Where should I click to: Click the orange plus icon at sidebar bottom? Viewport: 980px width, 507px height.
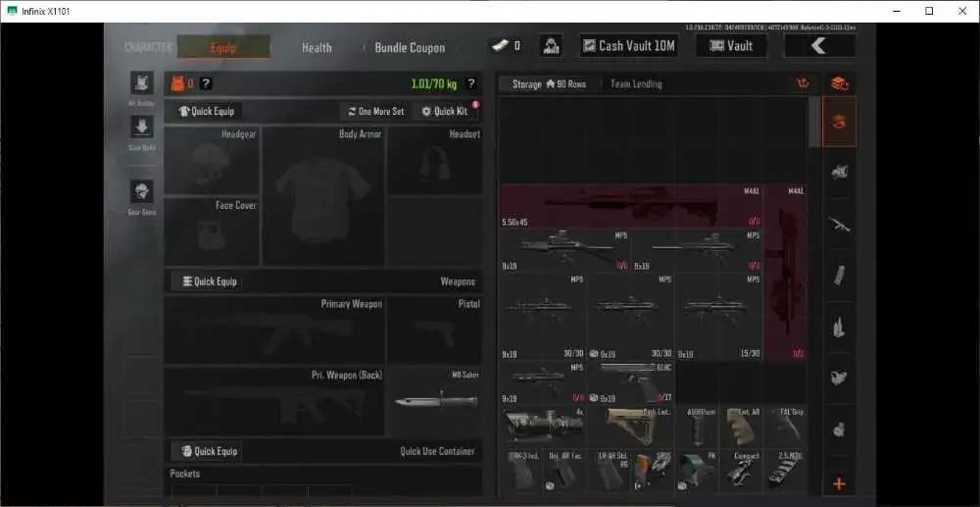[x=840, y=483]
